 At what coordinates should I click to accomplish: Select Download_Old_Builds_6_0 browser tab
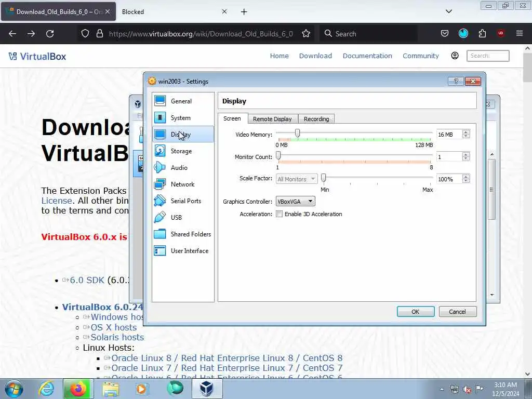tap(58, 11)
